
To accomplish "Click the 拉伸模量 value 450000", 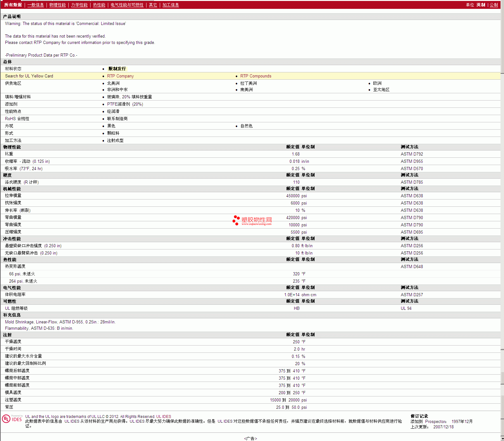I will coord(293,196).
